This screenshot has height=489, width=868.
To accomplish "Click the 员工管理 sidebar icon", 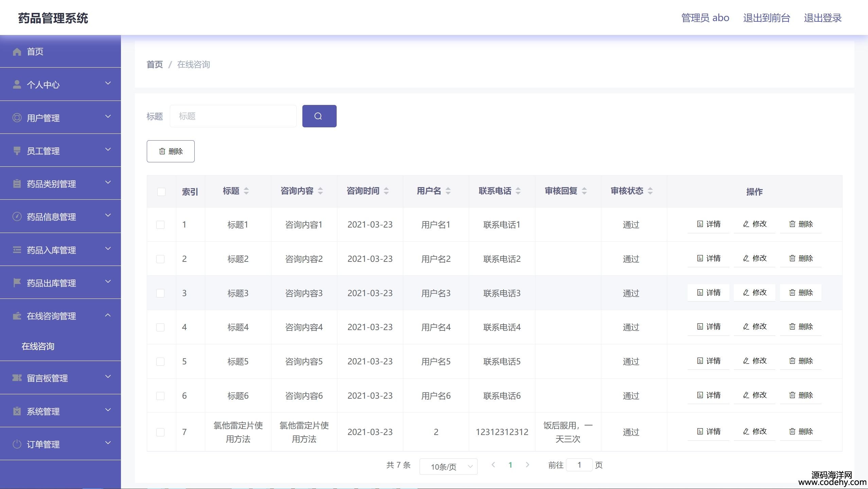I will click(x=17, y=151).
